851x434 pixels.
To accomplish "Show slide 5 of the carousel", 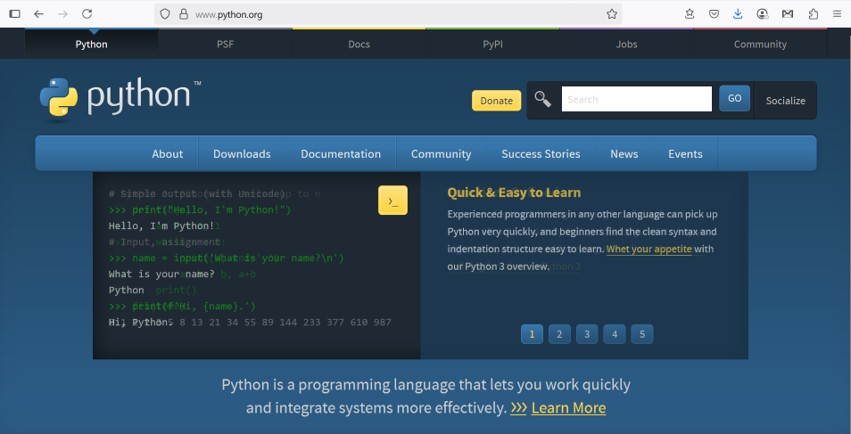I will click(642, 334).
